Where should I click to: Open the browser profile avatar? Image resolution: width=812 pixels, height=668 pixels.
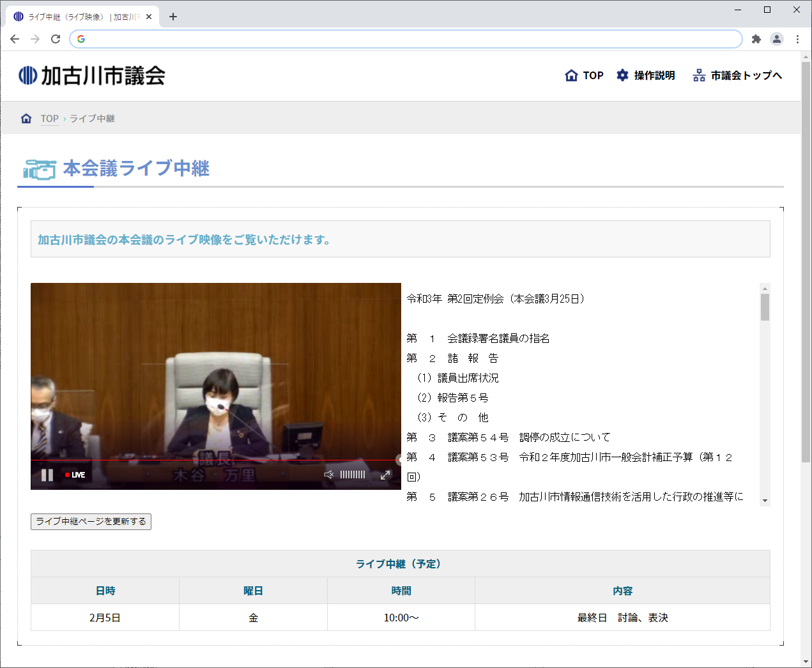pyautogui.click(x=777, y=39)
